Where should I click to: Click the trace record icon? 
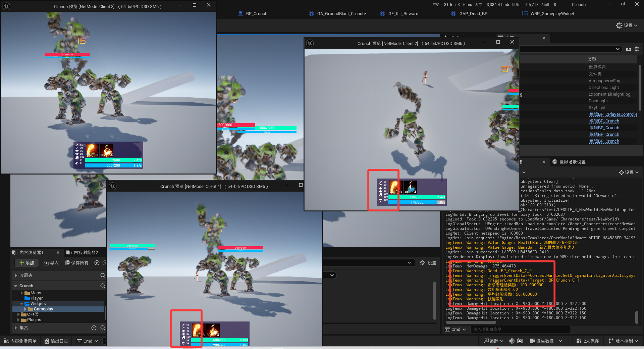[x=512, y=341]
